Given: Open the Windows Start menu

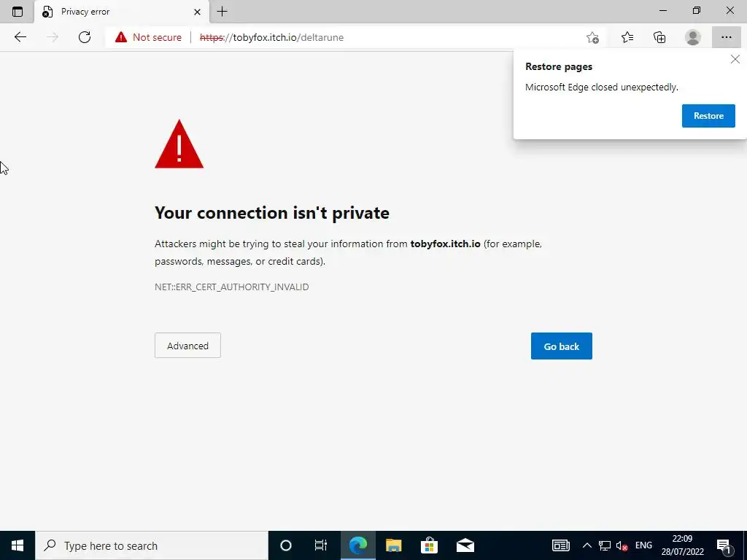Looking at the screenshot, I should [18, 545].
